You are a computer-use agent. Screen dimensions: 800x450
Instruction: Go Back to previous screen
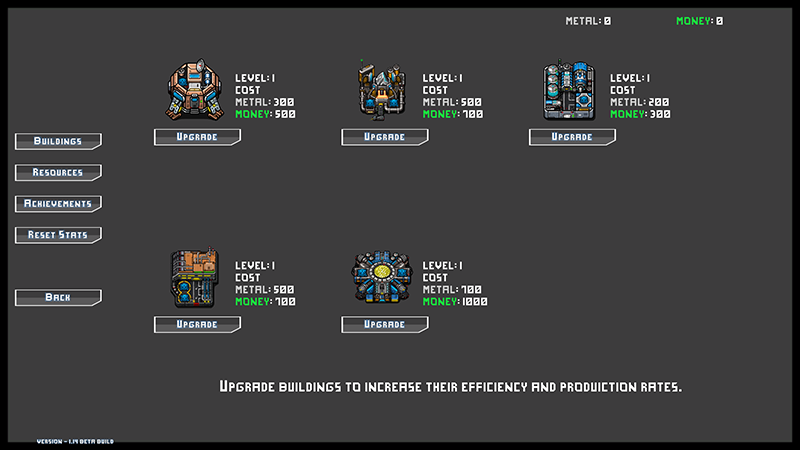point(58,297)
